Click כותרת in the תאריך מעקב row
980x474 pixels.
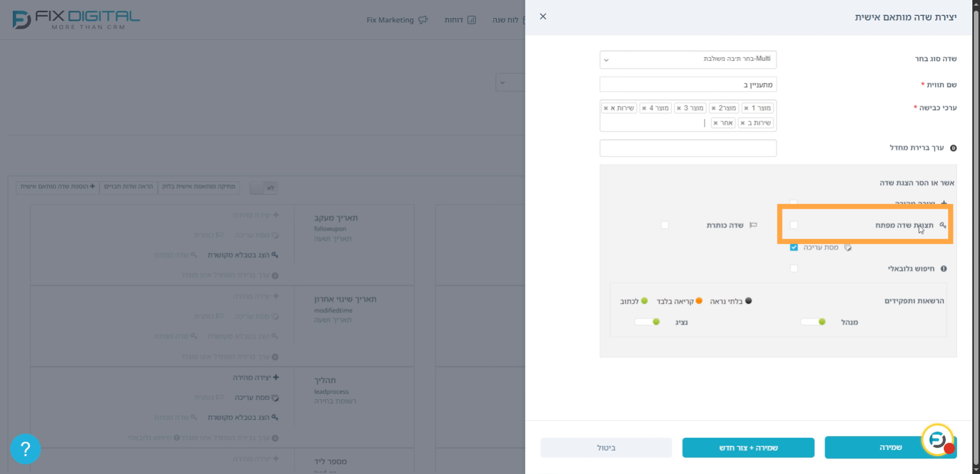click(x=209, y=235)
